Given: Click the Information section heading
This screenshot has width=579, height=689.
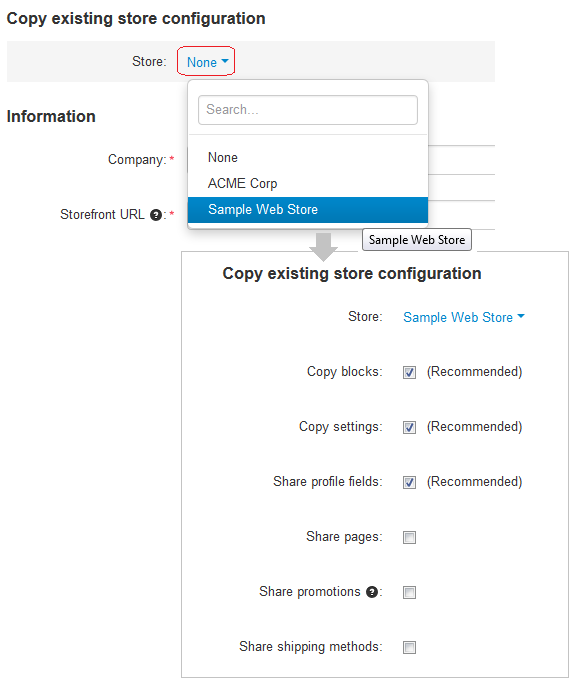Looking at the screenshot, I should coord(51,116).
